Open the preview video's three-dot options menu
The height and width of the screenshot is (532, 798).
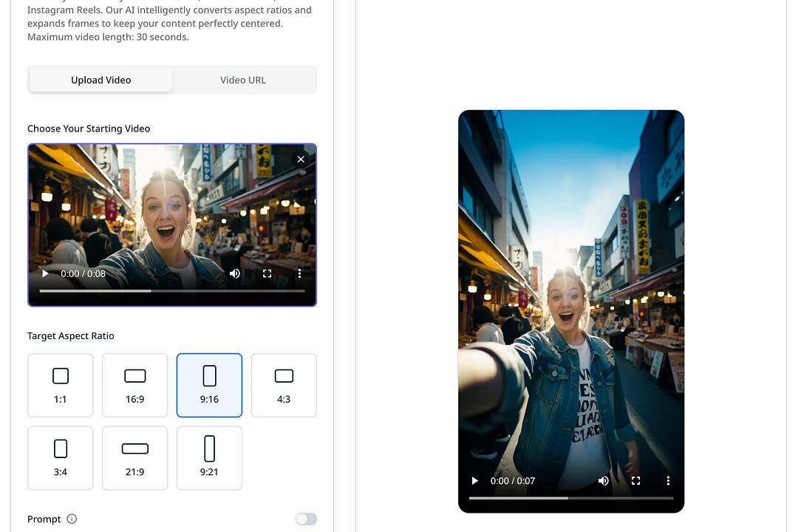668,480
